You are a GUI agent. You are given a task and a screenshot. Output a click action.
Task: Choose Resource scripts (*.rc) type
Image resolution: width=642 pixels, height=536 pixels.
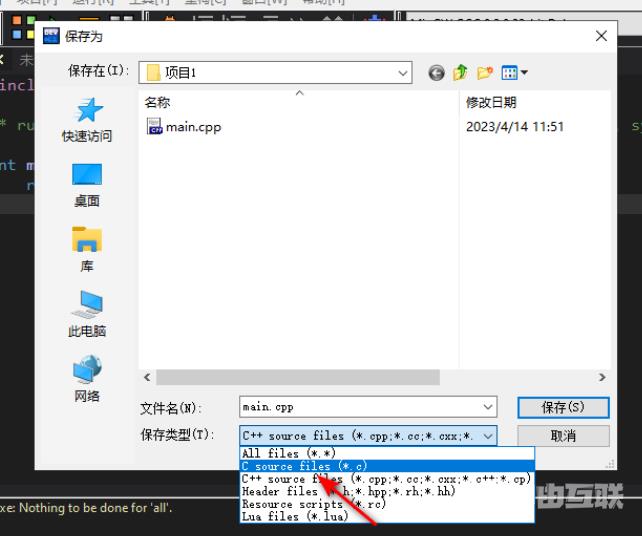[387, 504]
